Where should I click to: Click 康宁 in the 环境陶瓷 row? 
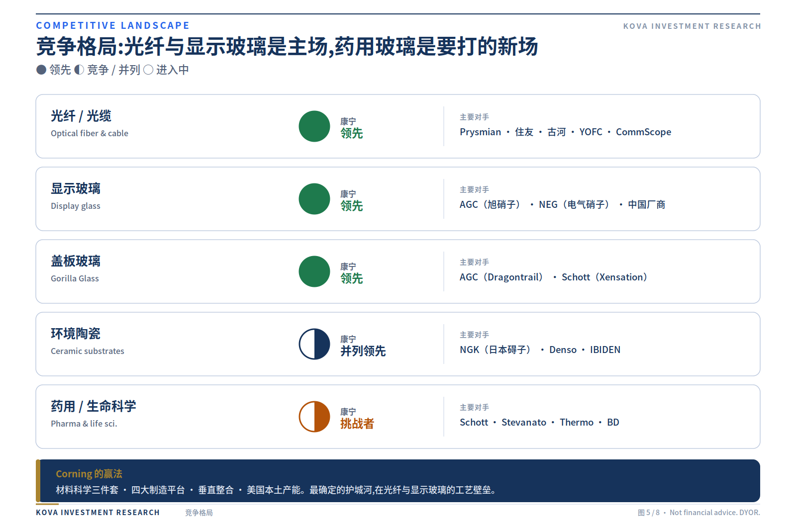click(348, 339)
